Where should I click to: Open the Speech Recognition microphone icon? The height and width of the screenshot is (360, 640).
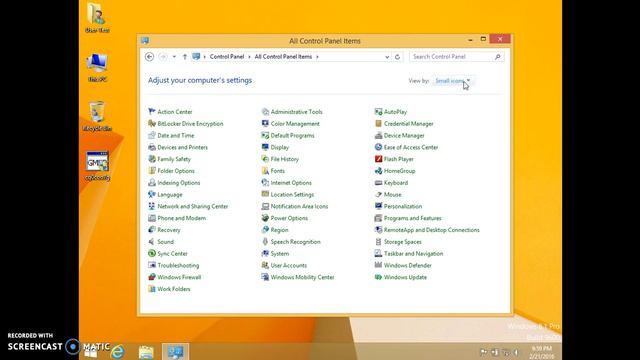coord(265,242)
